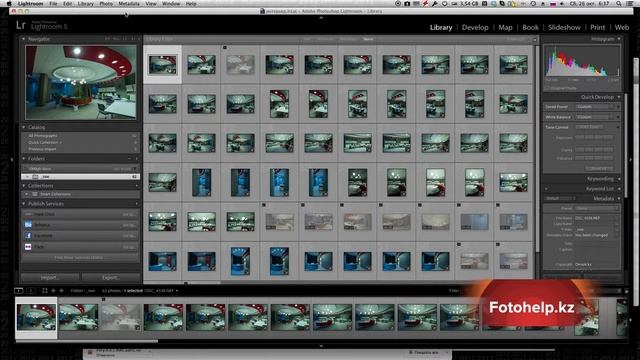This screenshot has height=360, width=640.
Task: Collapse the Publish Services panel
Action: coord(23,204)
